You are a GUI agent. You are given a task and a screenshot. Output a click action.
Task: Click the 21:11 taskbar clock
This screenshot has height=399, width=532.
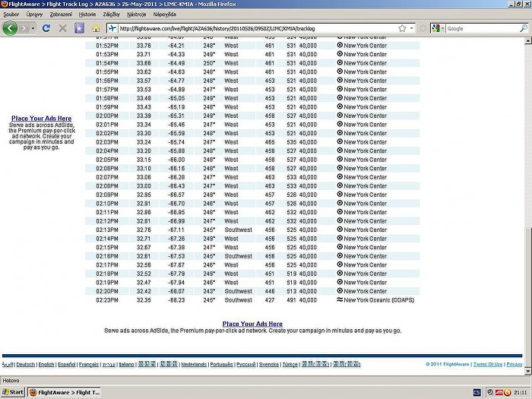[x=521, y=393]
